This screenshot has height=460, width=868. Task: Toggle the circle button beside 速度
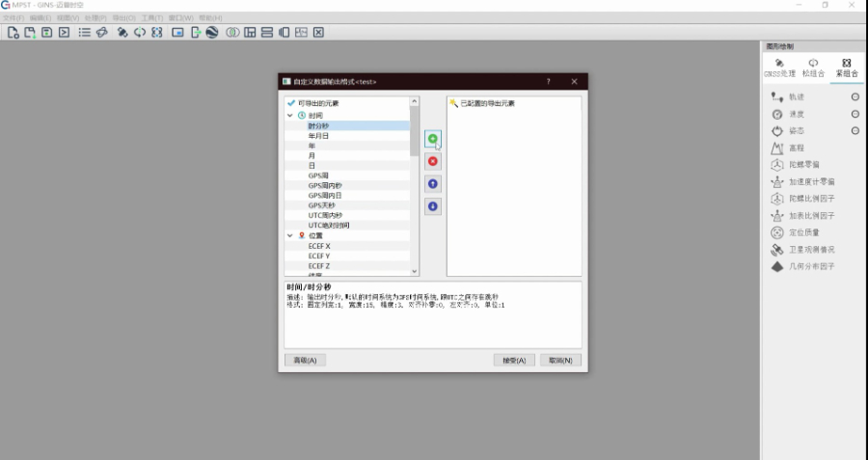[x=854, y=114]
